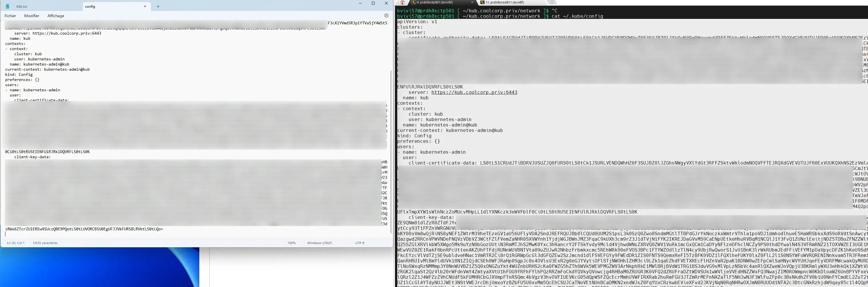Click 'contexts:' line in Notepad

coord(15,44)
